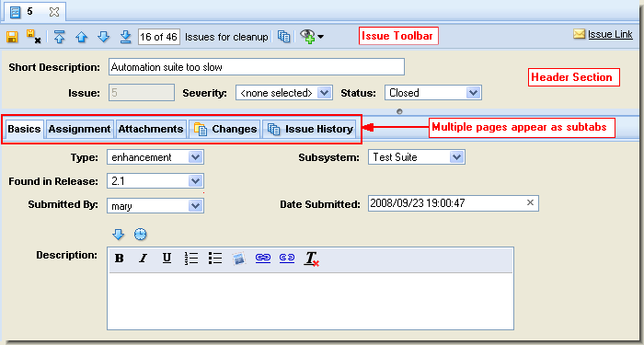Insert numbered list in Description
This screenshot has width=644, height=345.
point(191,259)
